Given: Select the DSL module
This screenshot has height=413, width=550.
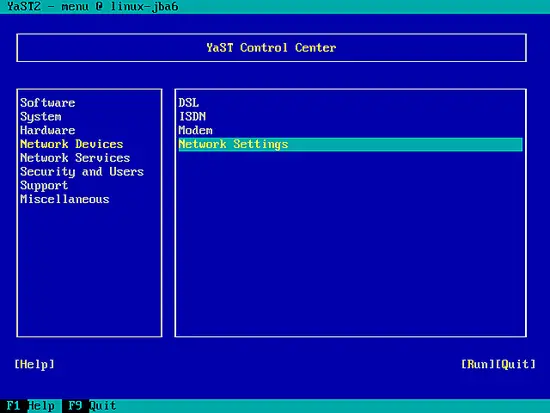Looking at the screenshot, I should point(189,103).
